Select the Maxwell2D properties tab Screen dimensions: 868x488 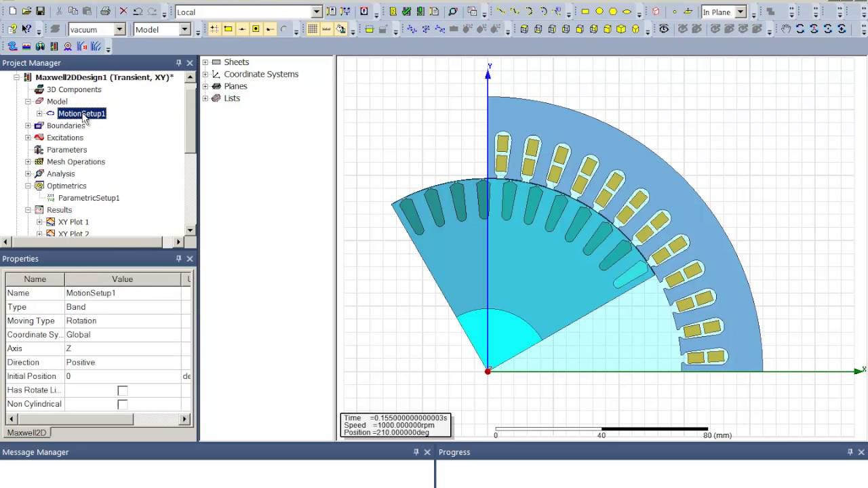(x=26, y=432)
